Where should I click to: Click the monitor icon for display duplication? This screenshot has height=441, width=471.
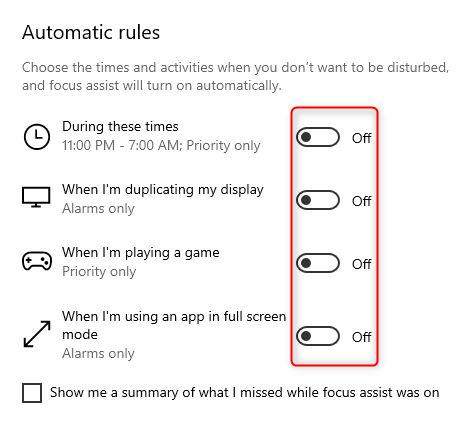coord(36,197)
